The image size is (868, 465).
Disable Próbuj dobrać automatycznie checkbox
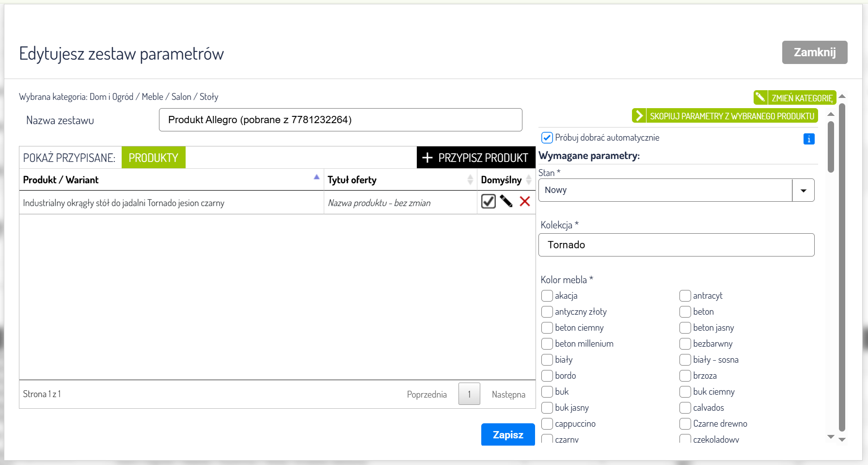coord(547,138)
